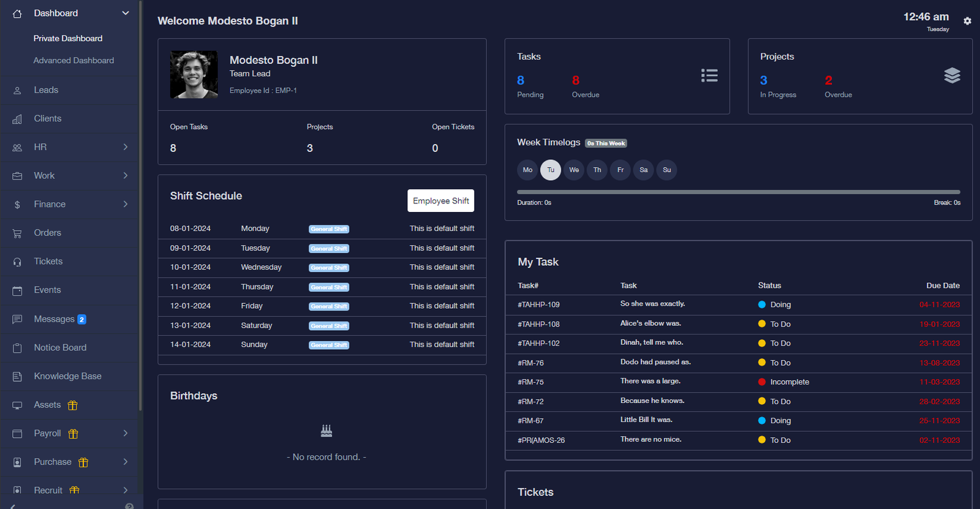This screenshot has width=980, height=509.
Task: Select Tu in Week Timelogs
Action: (551, 170)
